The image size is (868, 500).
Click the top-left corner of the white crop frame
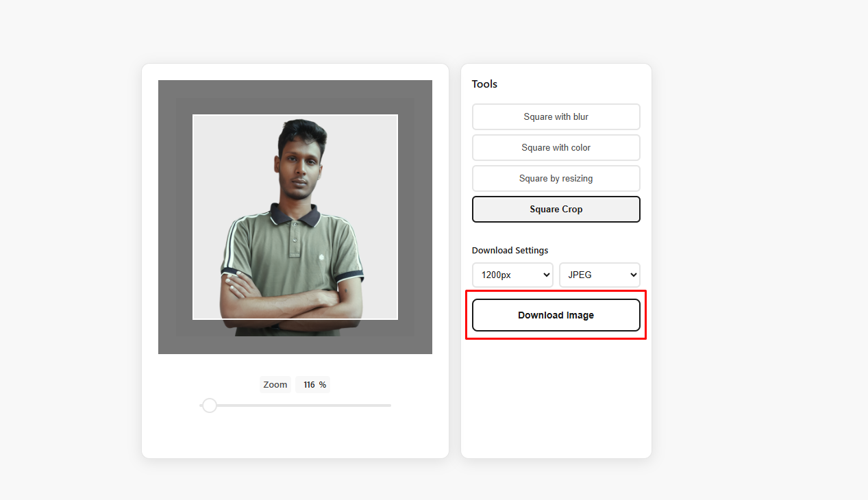[x=193, y=115]
